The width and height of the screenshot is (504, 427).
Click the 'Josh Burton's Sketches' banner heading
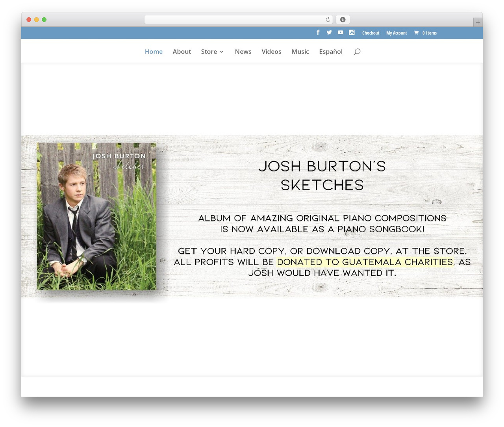322,176
